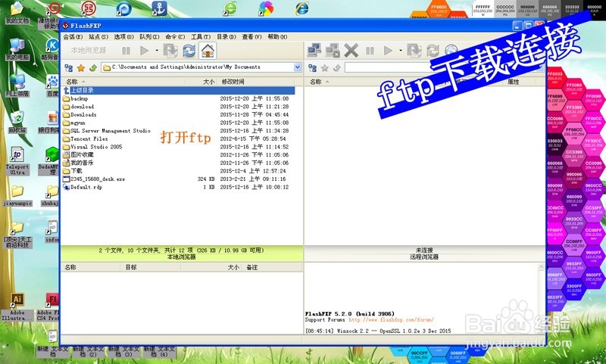Go to local home folder
This screenshot has height=364, width=606.
208,51
